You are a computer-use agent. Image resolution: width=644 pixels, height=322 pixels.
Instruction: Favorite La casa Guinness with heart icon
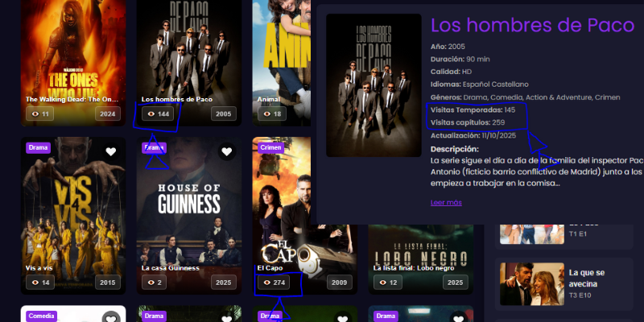(x=227, y=151)
